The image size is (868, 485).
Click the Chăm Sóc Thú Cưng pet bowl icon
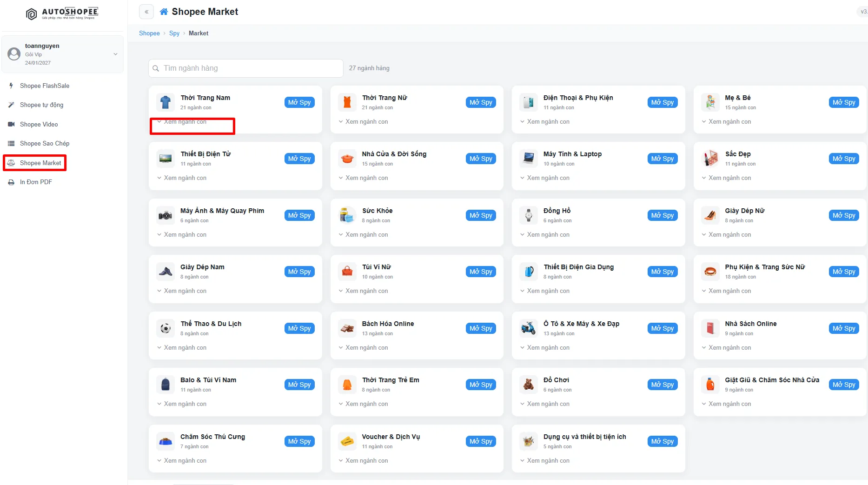point(166,441)
